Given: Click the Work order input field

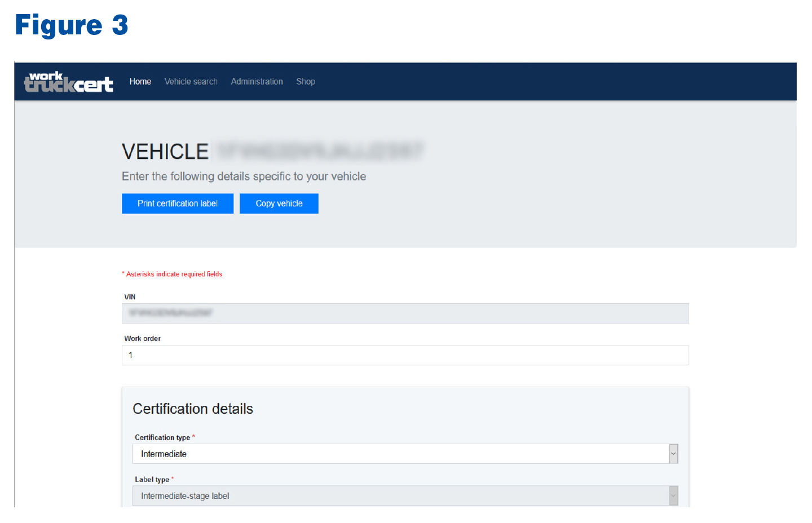Looking at the screenshot, I should (x=405, y=355).
